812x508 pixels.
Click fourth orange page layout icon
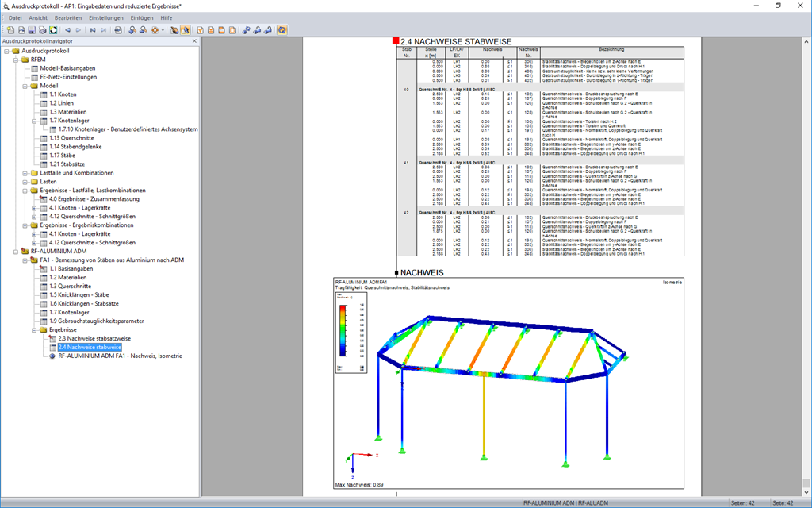pyautogui.click(x=232, y=30)
